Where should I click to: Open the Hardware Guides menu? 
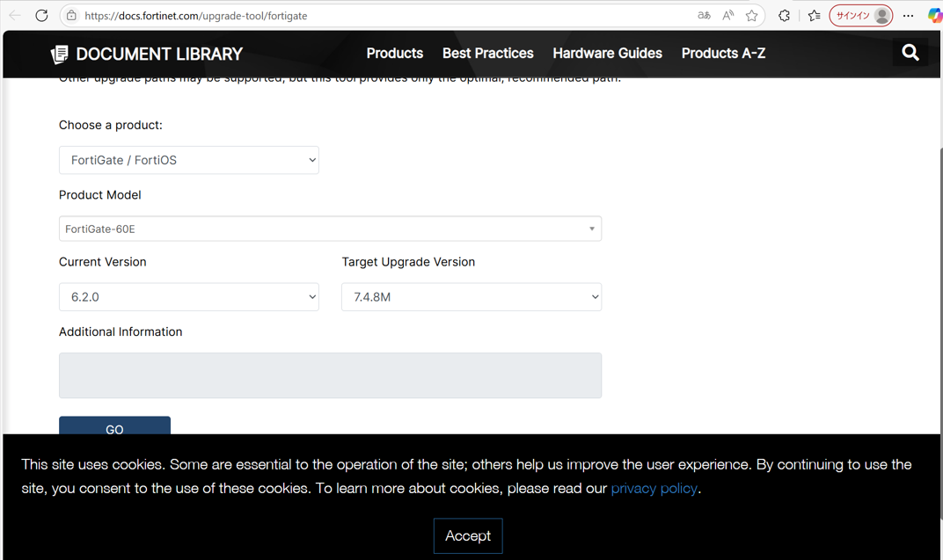tap(608, 54)
